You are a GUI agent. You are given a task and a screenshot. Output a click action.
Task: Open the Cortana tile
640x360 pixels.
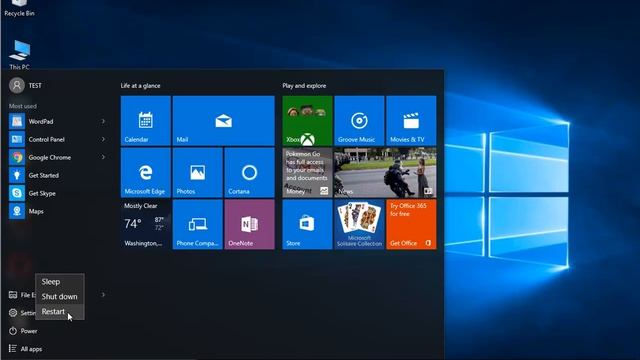(x=249, y=173)
